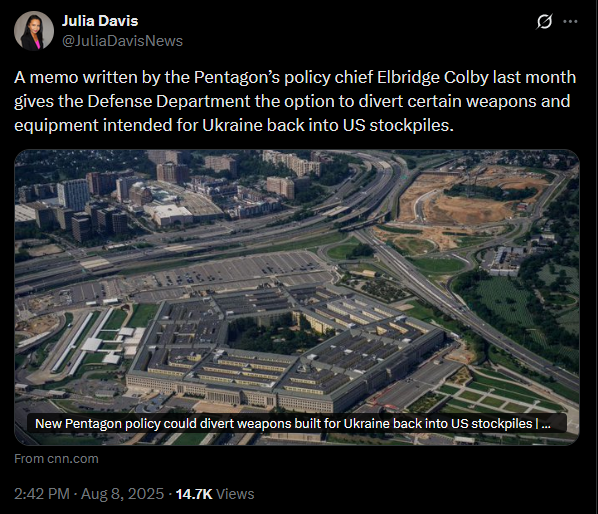Click the word 'Views' in post footer
Screen dimensions: 598x514
pyautogui.click(x=235, y=494)
